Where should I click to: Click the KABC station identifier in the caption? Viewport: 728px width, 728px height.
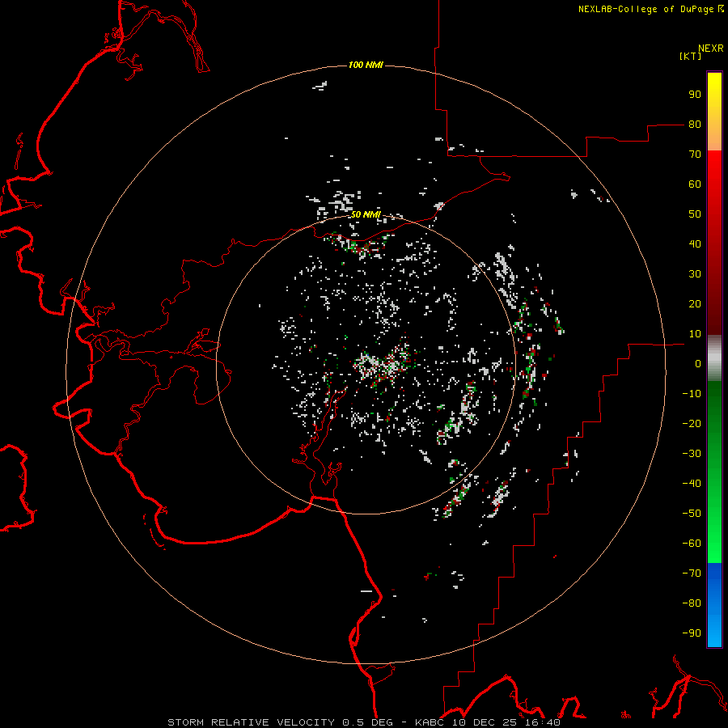click(x=430, y=722)
